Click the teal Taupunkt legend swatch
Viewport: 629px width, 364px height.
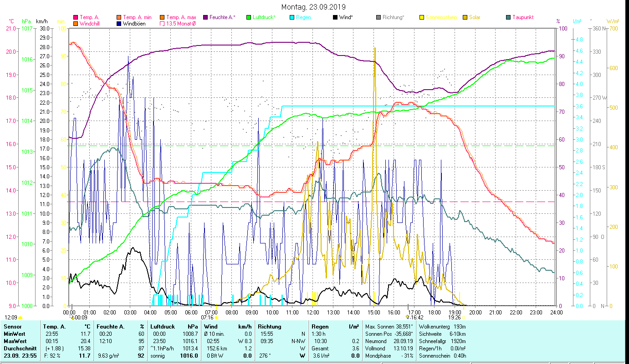[x=508, y=17]
